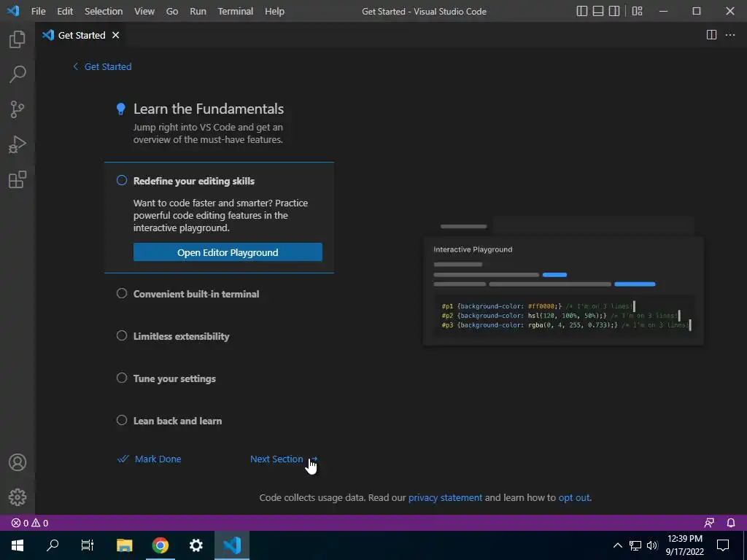Click the feedback icon in status bar

point(709,523)
